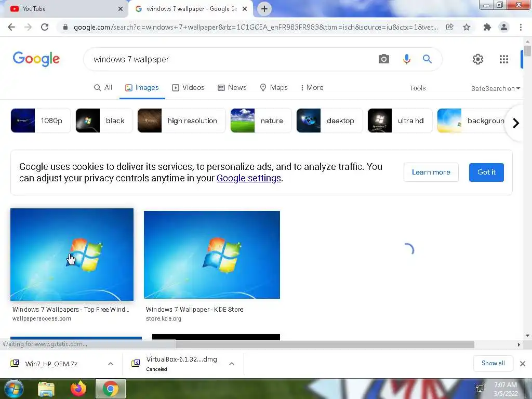Viewport: 532px width, 399px height.
Task: Close the windows 7 wallpaper Google tab
Action: pyautogui.click(x=245, y=9)
